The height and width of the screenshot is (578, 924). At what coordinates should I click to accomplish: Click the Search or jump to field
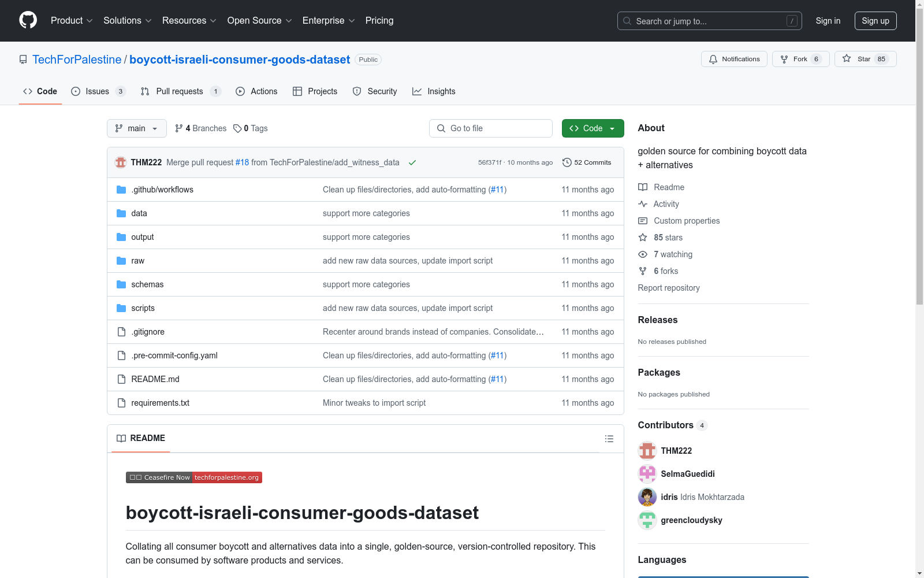coord(710,21)
